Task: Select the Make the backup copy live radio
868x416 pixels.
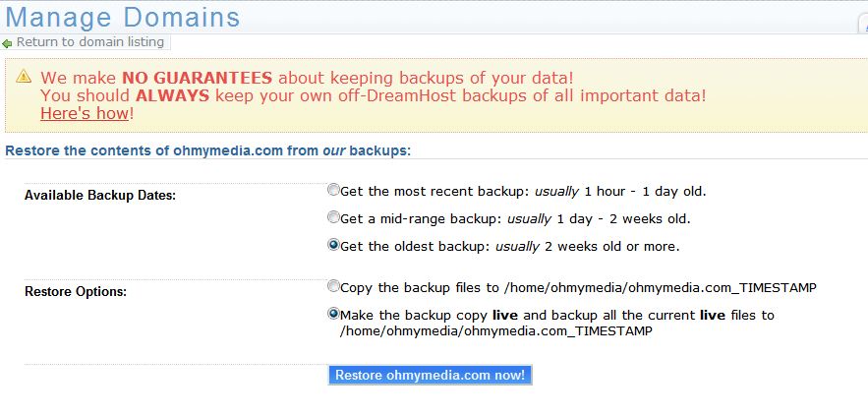Action: click(333, 314)
